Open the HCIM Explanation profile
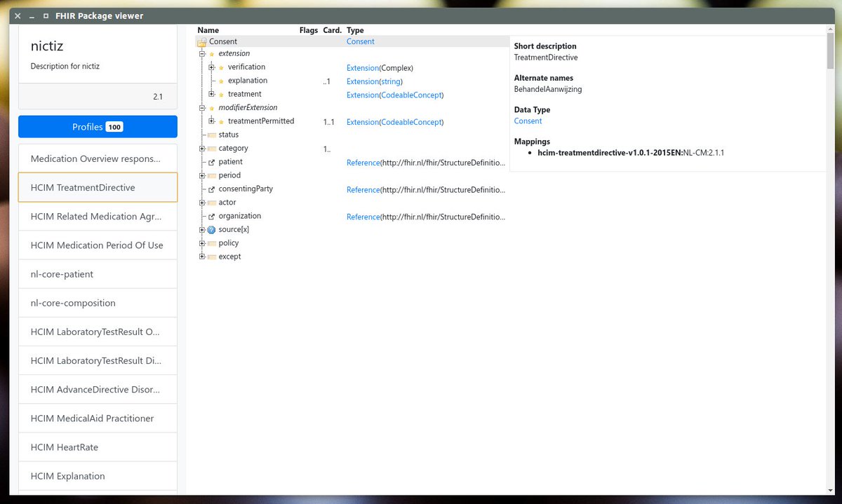This screenshot has height=504, width=842. pyautogui.click(x=98, y=476)
